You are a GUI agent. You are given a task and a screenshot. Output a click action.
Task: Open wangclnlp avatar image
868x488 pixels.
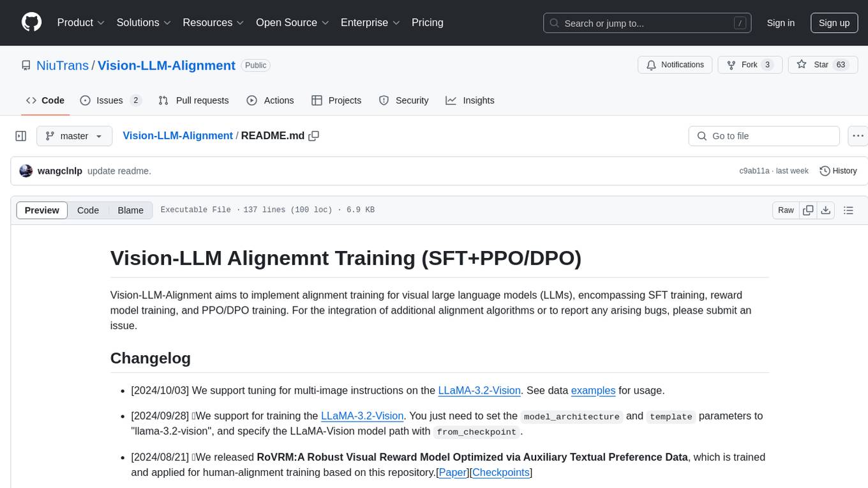26,171
